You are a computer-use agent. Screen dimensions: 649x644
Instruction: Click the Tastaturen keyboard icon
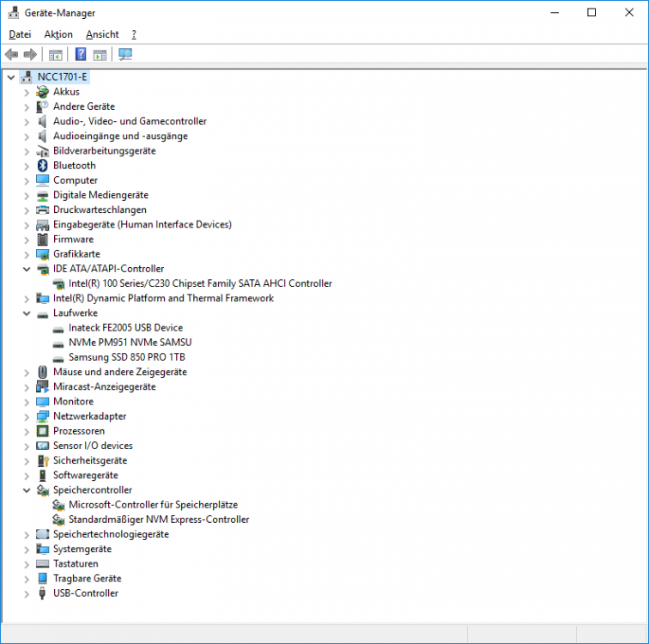tap(42, 564)
